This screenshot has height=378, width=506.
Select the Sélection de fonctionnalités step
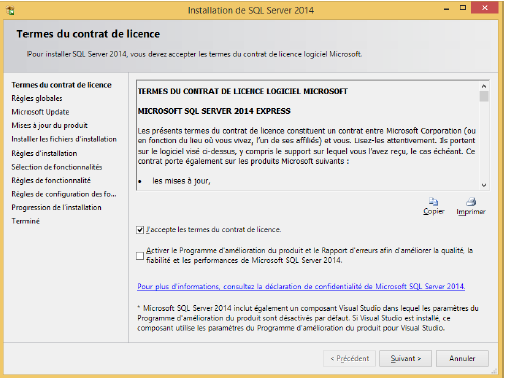click(57, 167)
